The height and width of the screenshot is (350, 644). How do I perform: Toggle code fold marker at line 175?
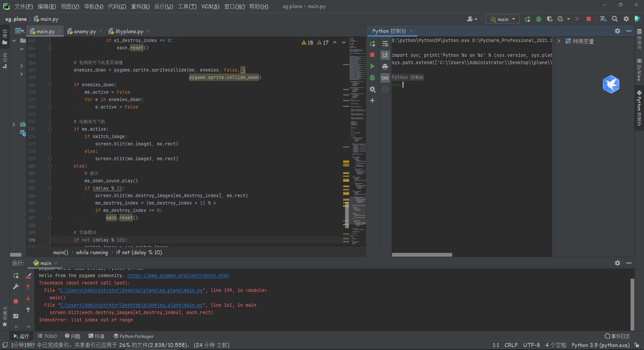pyautogui.click(x=50, y=129)
